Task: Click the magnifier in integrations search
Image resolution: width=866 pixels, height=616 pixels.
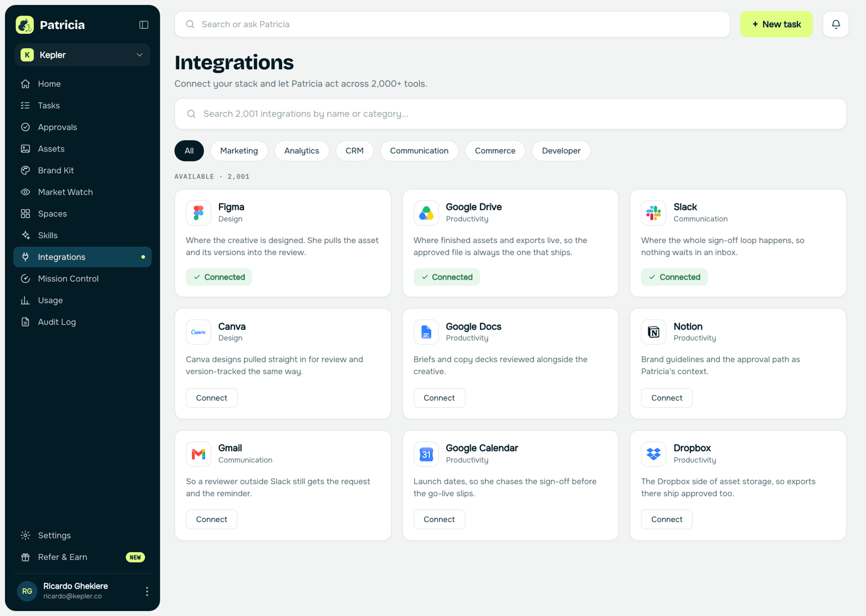Action: (x=191, y=114)
